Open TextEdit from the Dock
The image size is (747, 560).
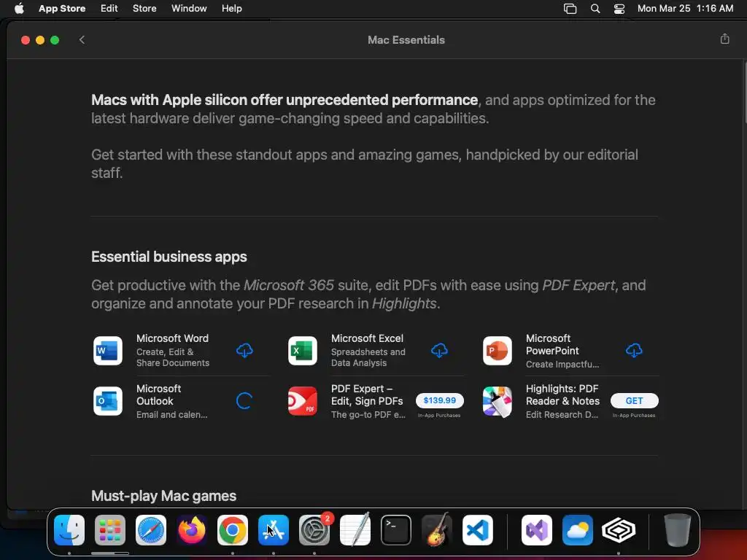coord(355,530)
